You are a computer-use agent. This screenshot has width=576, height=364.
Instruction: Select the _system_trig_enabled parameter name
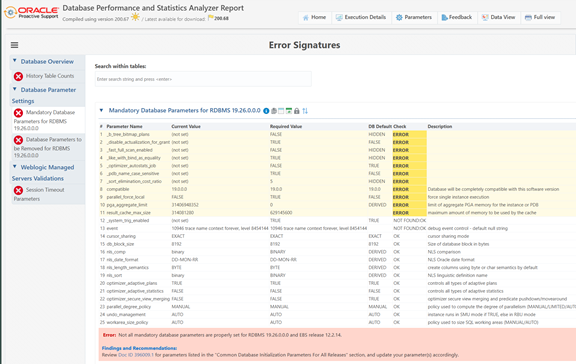127,220
